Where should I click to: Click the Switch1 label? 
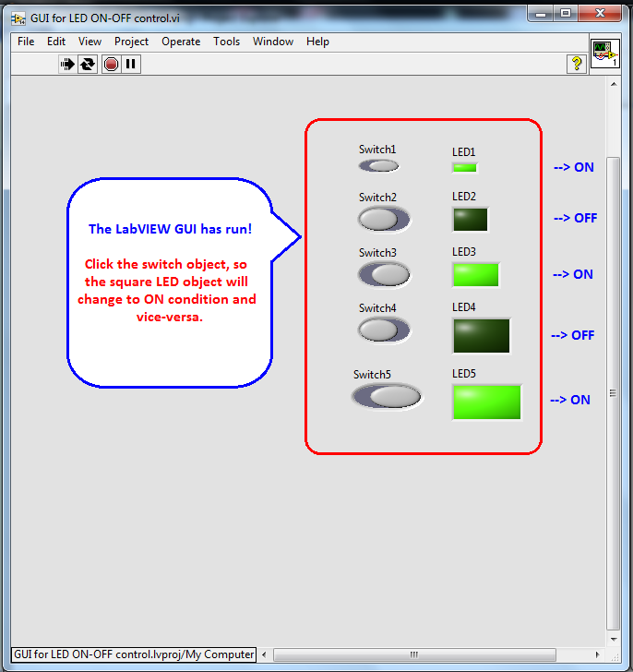[x=377, y=150]
